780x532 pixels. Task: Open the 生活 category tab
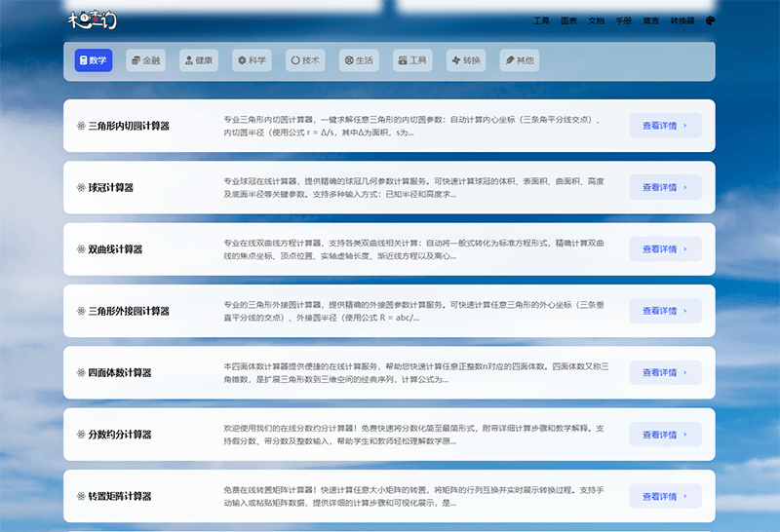tap(358, 60)
